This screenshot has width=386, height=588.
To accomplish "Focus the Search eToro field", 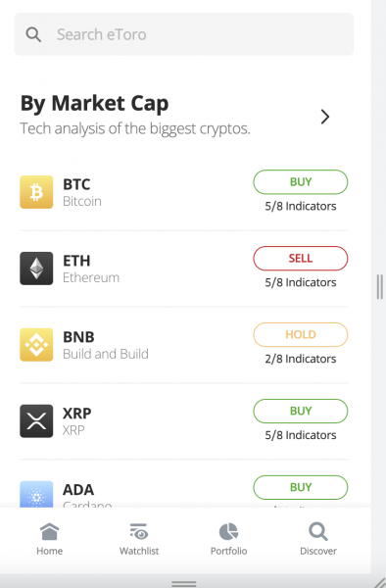I will (x=183, y=34).
